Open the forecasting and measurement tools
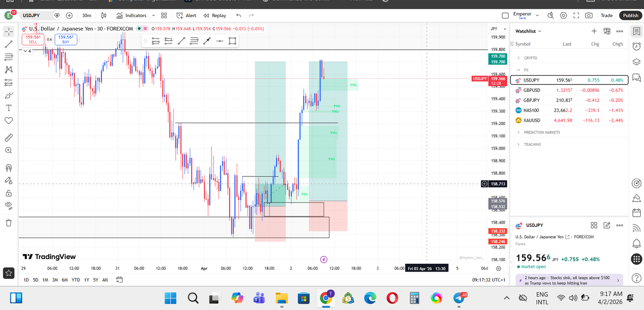 [x=9, y=83]
